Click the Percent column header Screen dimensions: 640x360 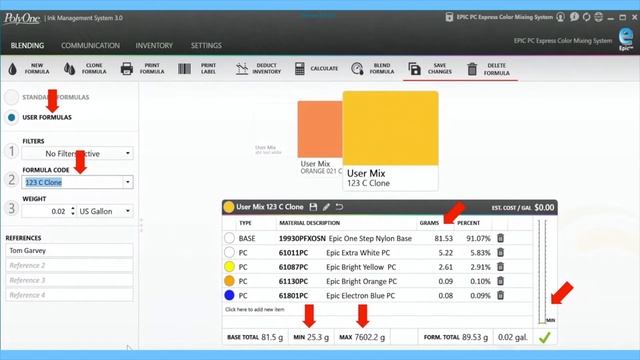[468, 223]
